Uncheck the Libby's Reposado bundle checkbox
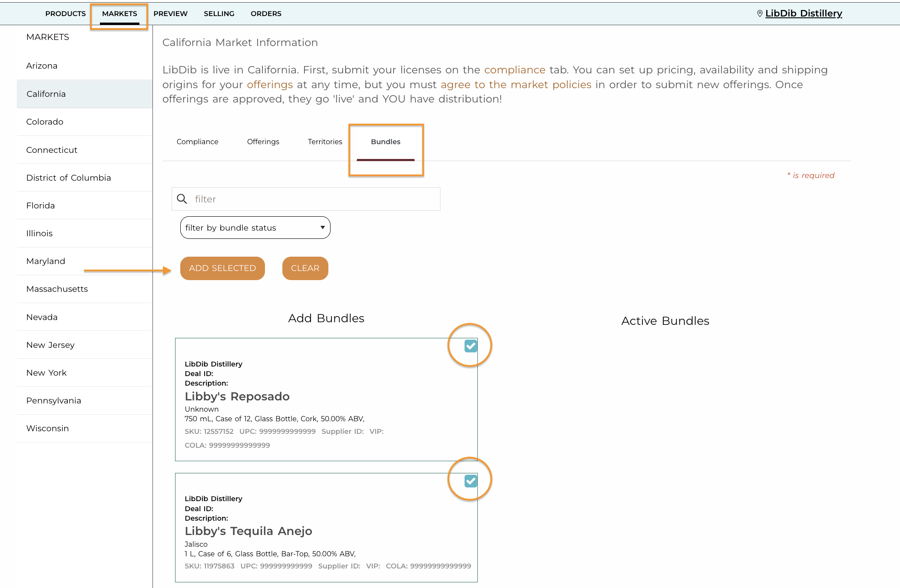The image size is (900, 588). click(471, 346)
